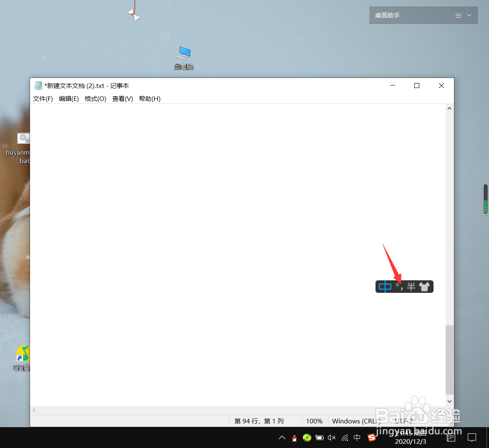Click the muted volume tray icon
Screen dimensions: 489x448
point(332,438)
